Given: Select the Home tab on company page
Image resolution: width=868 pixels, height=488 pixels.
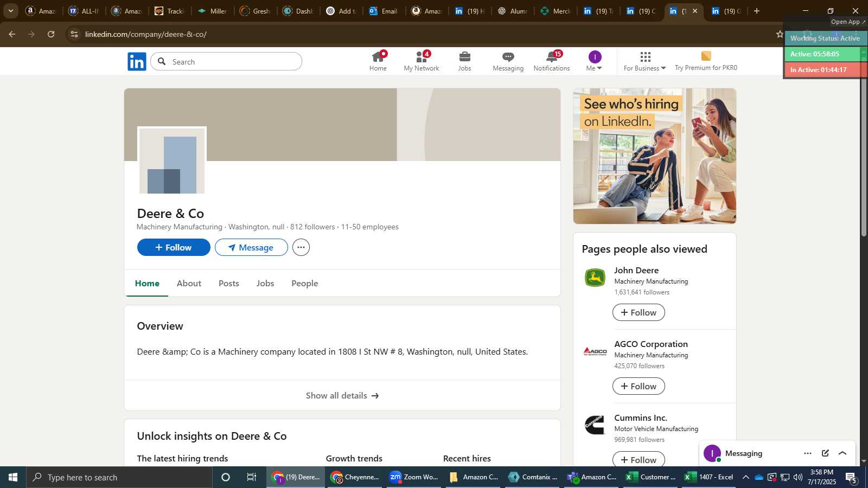Looking at the screenshot, I should (x=147, y=283).
